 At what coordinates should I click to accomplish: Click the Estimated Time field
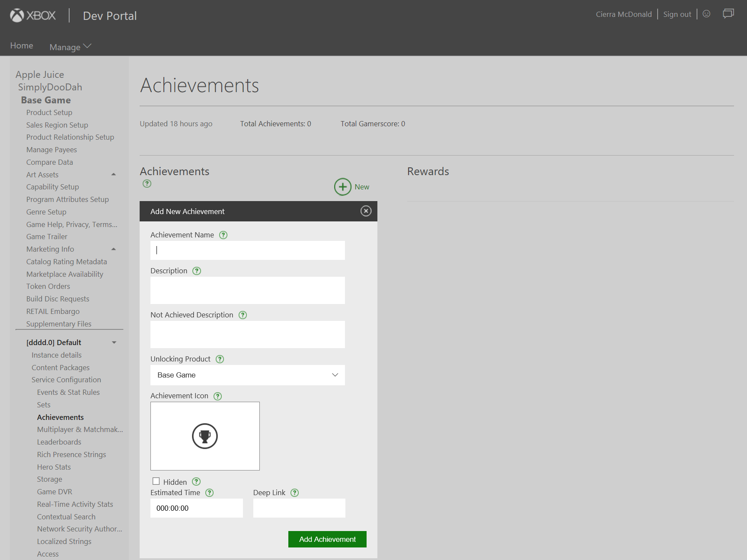[197, 508]
